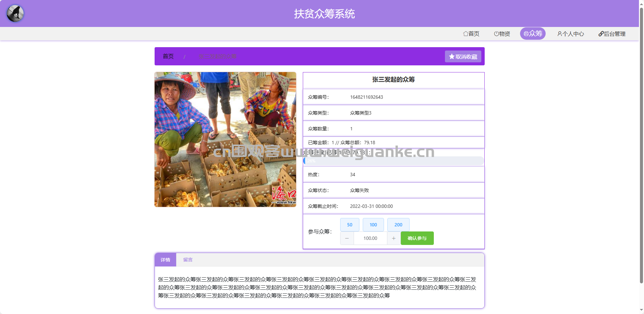
Task: Click the 扶贫众筹系统 site title
Action: (324, 14)
